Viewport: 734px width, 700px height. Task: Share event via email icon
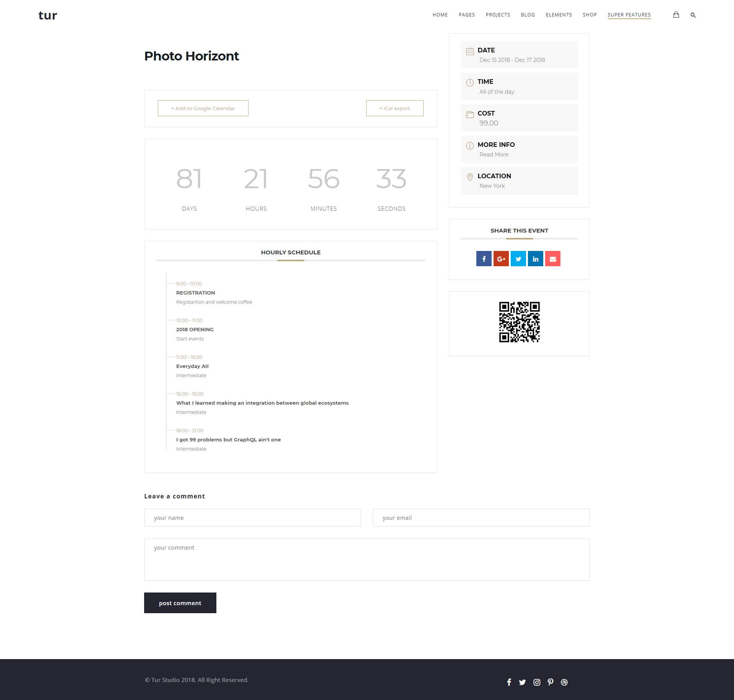point(552,259)
